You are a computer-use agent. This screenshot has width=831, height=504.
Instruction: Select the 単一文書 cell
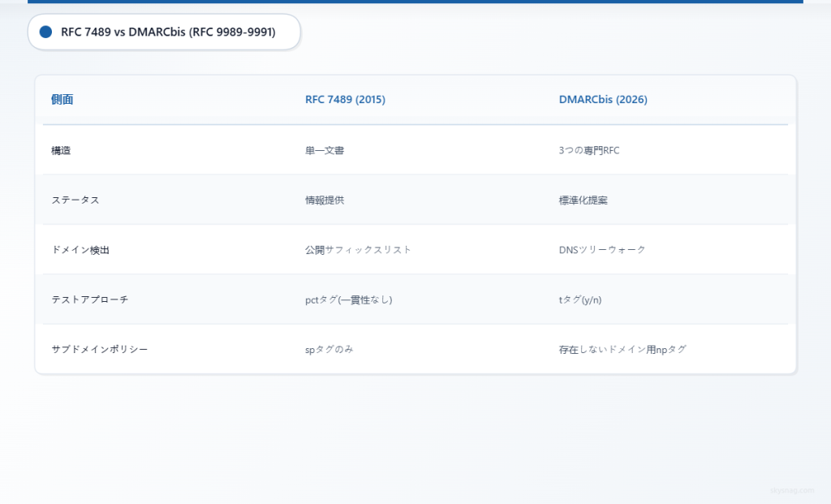point(325,150)
